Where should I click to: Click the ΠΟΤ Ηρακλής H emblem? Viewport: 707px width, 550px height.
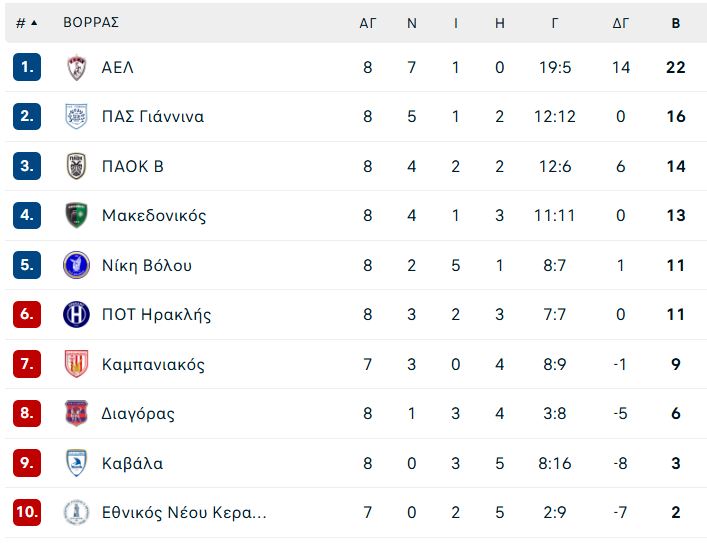[x=76, y=314]
